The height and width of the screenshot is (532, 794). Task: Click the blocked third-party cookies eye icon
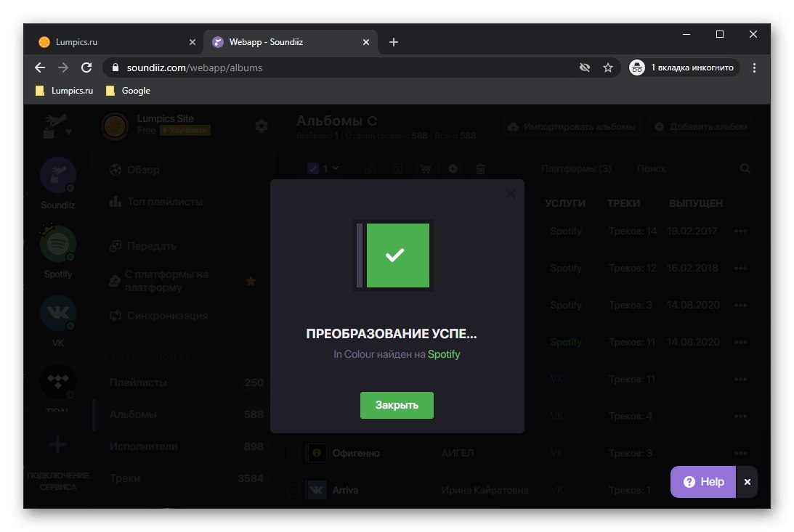[x=584, y=67]
